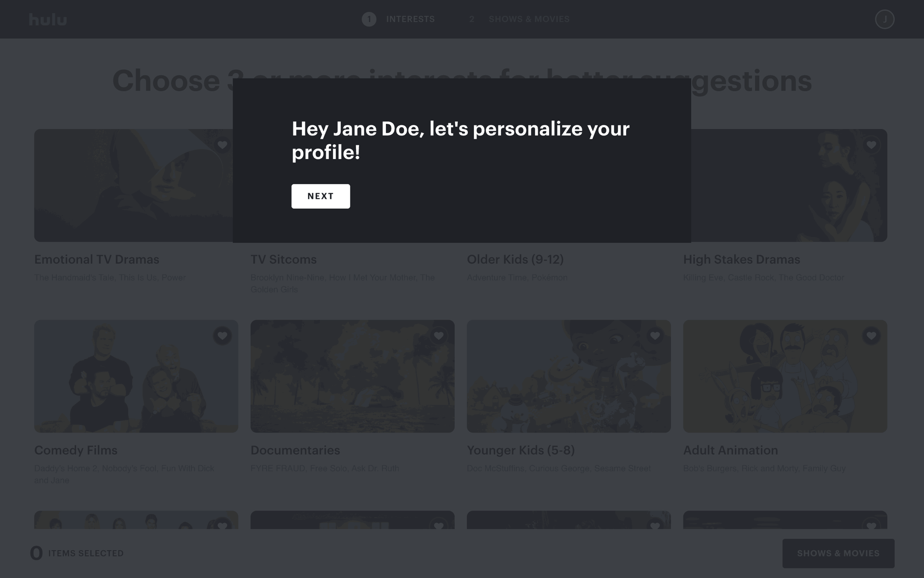
Task: Favorite High Stakes Dramas heart icon
Action: coord(871,144)
